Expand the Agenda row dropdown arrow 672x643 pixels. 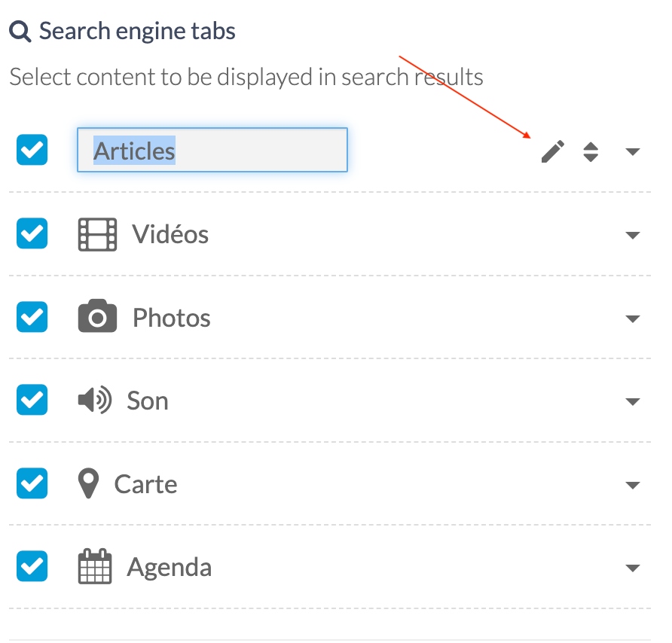(x=633, y=568)
